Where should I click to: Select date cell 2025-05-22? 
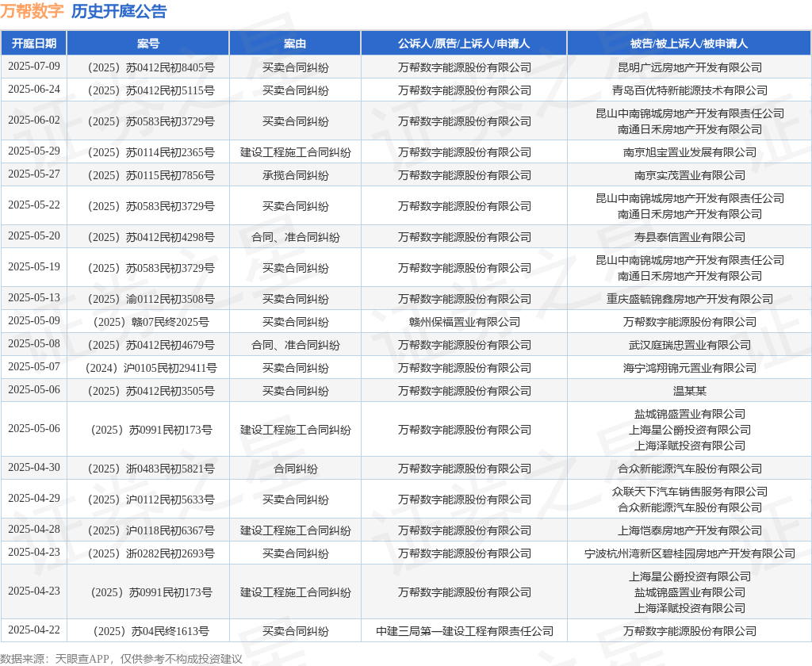click(33, 205)
